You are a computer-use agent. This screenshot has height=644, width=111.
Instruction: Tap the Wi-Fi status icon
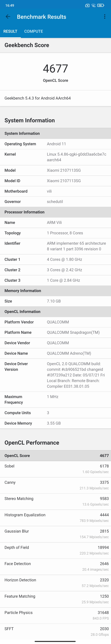click(x=93, y=5)
